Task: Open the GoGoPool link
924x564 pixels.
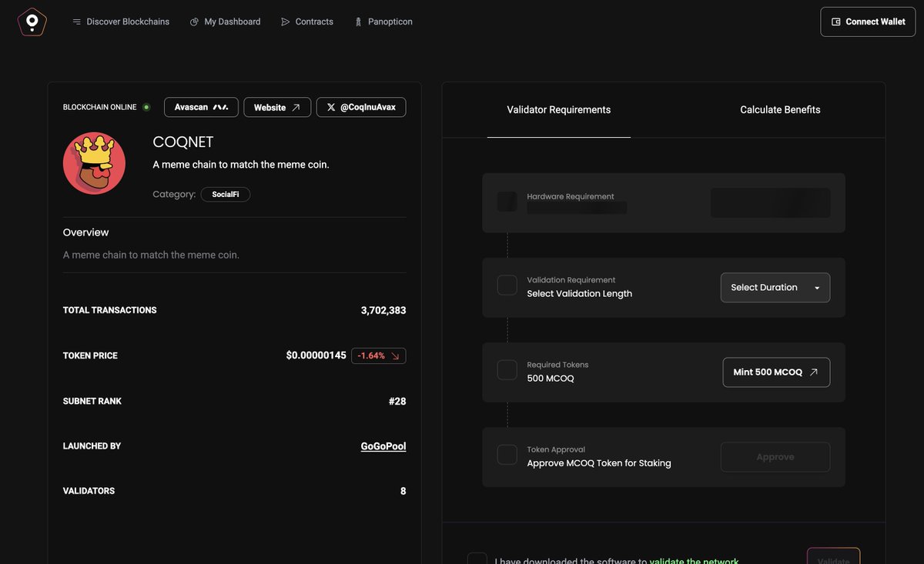Action: 383,446
